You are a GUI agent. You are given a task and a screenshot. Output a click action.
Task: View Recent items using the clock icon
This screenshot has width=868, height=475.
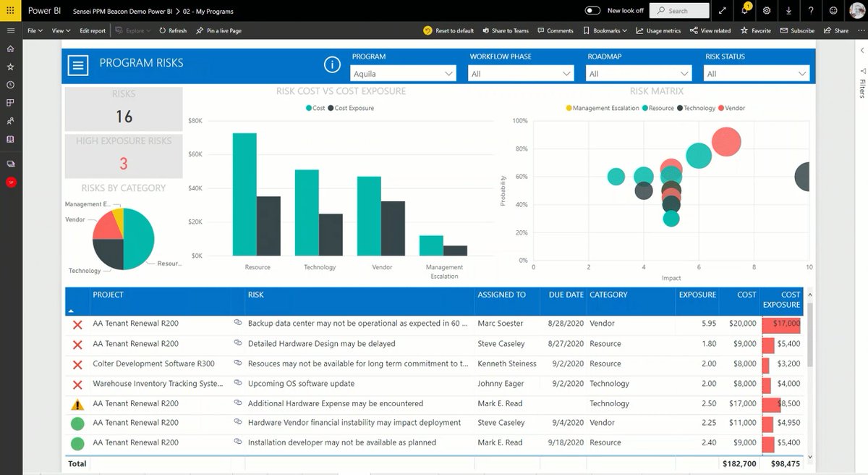tap(10, 85)
